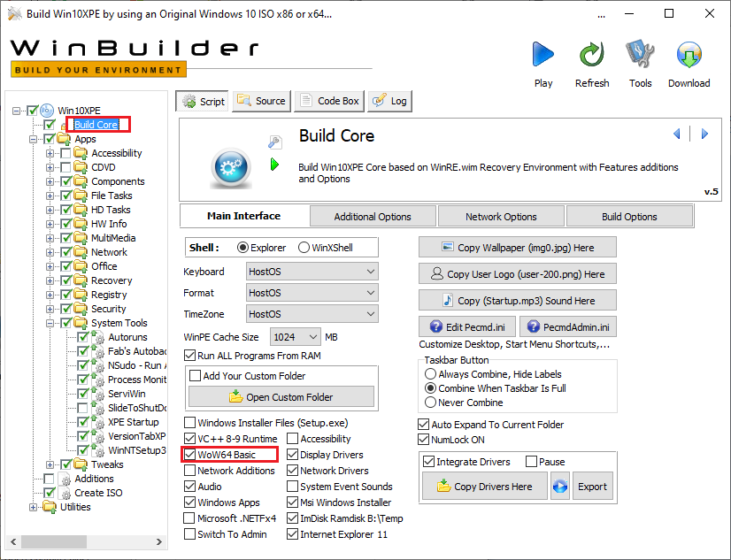This screenshot has width=731, height=560.
Task: Collapse the System Tools tree node
Action: (x=50, y=323)
